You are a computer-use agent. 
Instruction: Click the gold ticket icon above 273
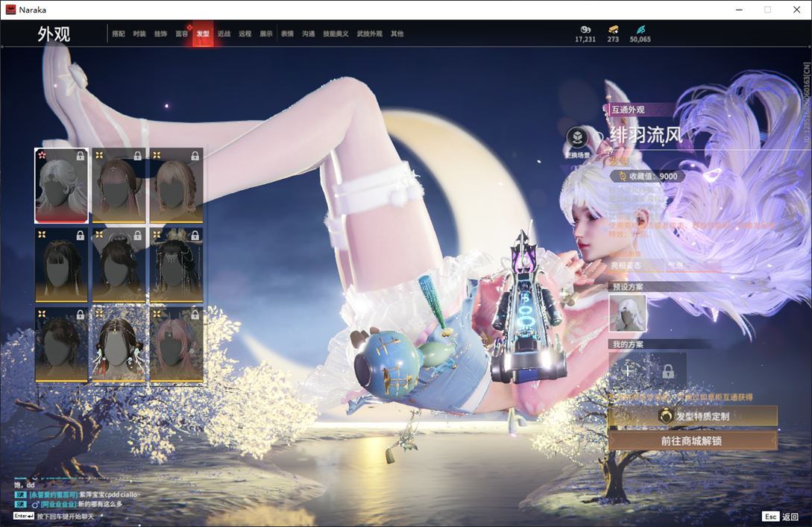click(x=613, y=30)
